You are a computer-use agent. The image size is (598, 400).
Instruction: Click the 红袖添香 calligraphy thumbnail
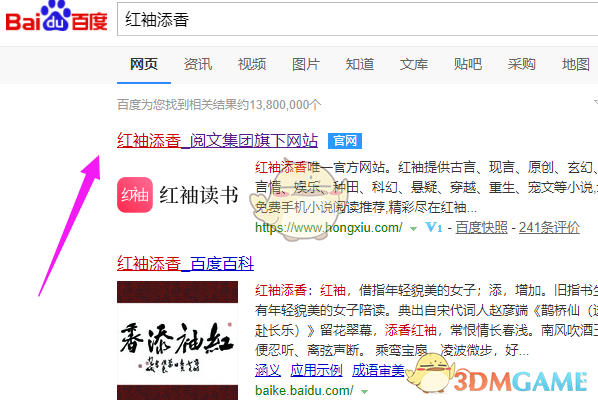(177, 341)
